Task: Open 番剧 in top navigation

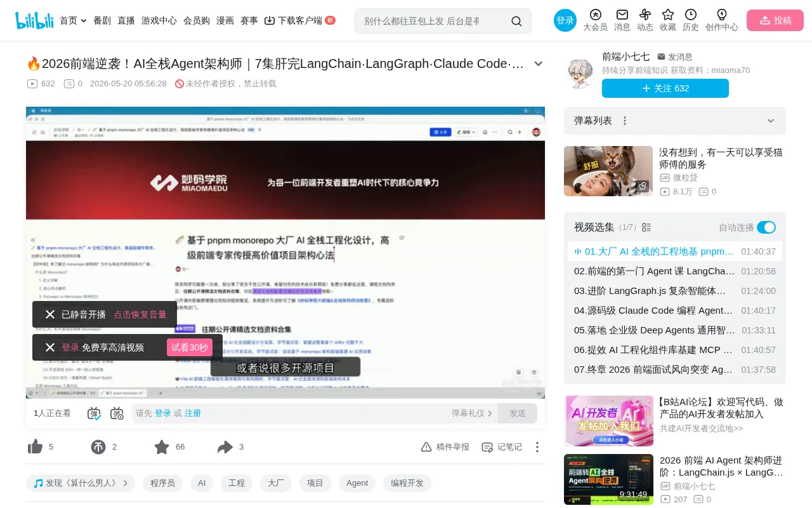Action: 102,20
